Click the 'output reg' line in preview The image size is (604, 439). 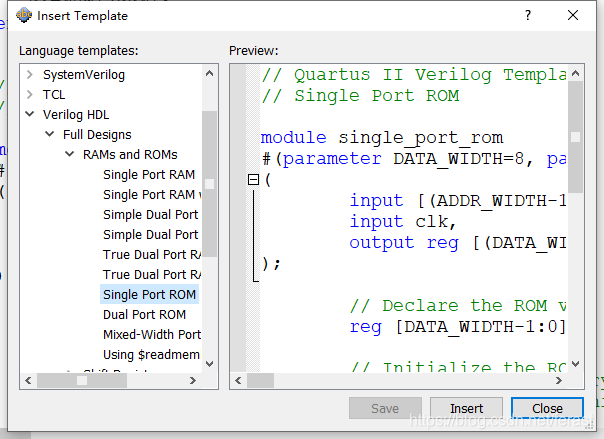click(x=458, y=243)
